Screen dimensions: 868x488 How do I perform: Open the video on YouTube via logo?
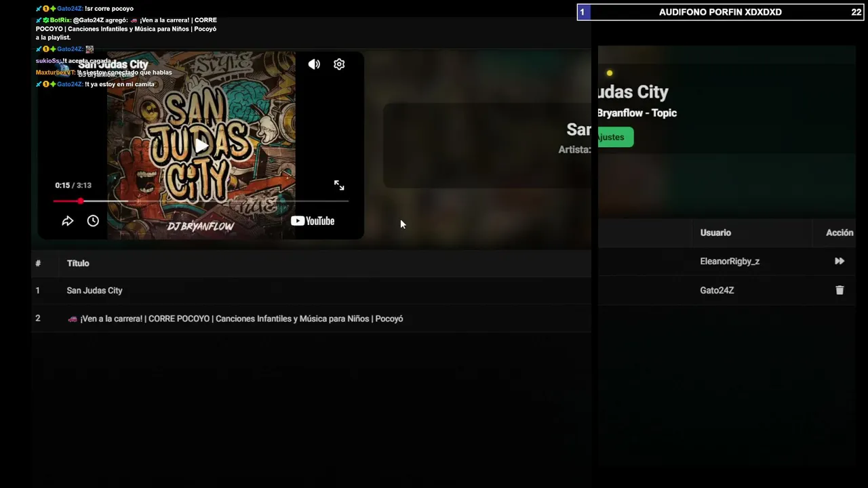(x=313, y=221)
